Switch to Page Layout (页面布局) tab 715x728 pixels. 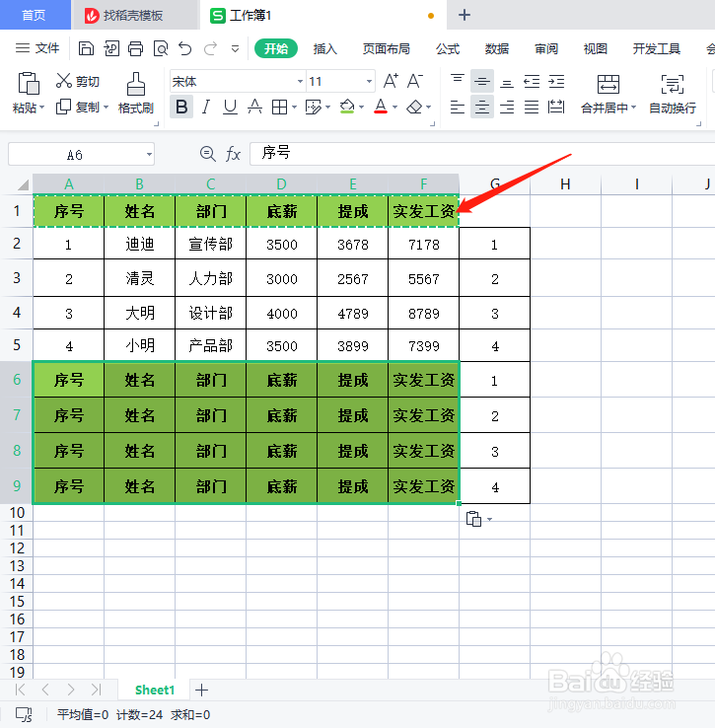pyautogui.click(x=387, y=48)
